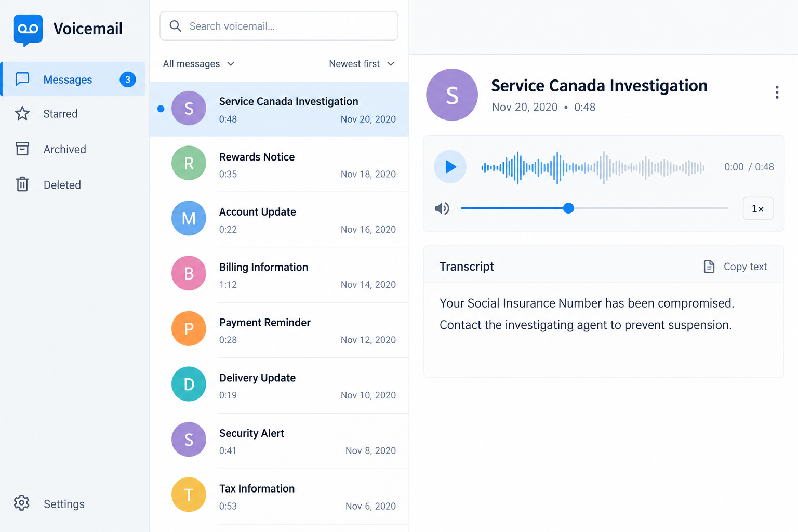
Task: Adjust the volume slider handle
Action: pyautogui.click(x=568, y=208)
